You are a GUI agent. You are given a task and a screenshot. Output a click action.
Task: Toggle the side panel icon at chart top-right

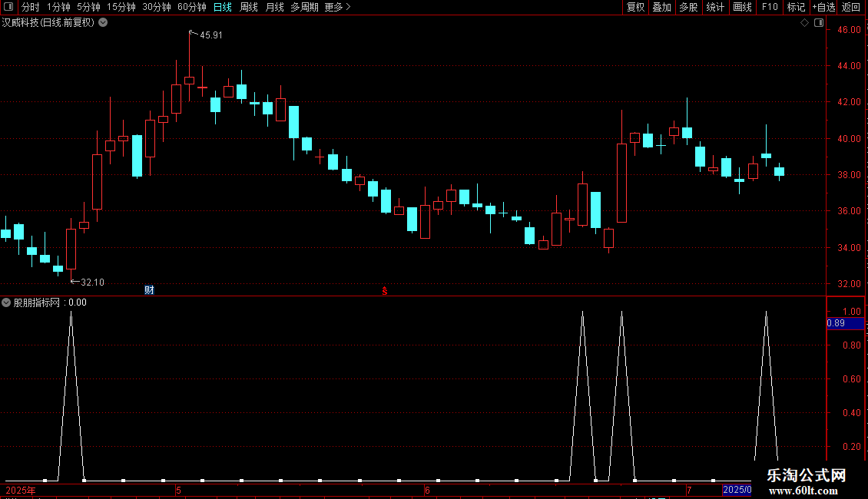(819, 23)
